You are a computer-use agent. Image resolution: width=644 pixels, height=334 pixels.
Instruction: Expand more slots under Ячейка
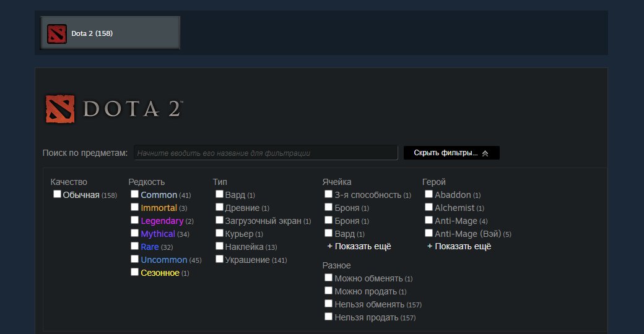[359, 246]
